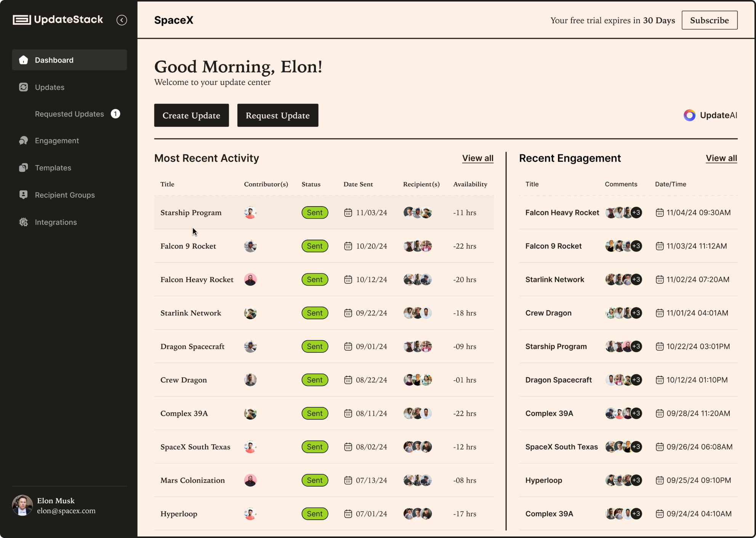Image resolution: width=756 pixels, height=538 pixels.
Task: Click calendar icon beside 10/20/24 date
Action: (x=348, y=246)
